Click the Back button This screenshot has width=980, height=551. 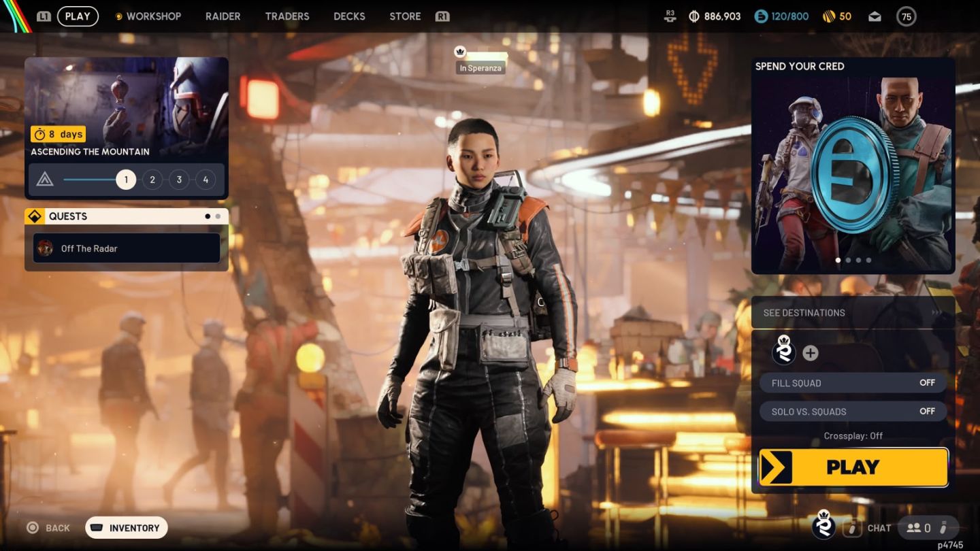point(48,528)
